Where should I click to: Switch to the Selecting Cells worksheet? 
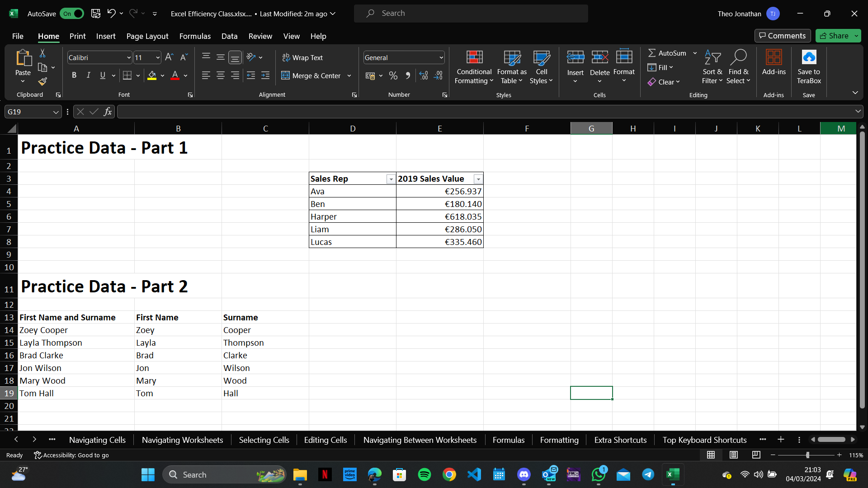pos(264,440)
